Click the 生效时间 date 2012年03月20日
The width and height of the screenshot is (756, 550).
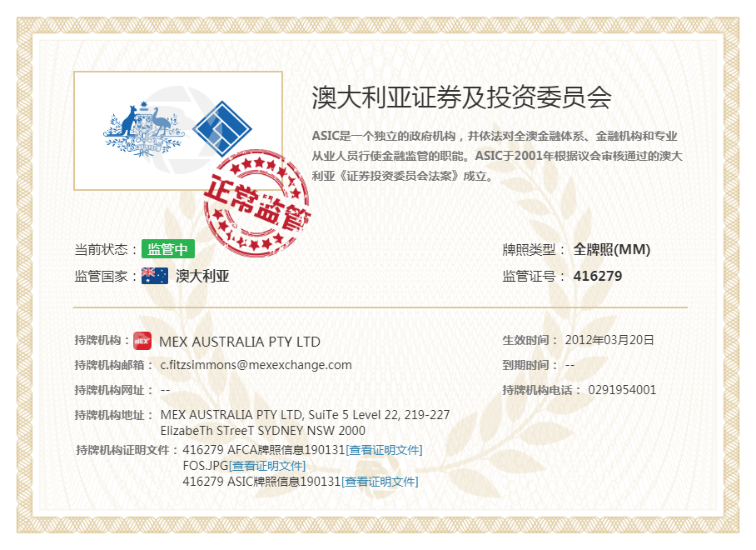[x=609, y=340]
